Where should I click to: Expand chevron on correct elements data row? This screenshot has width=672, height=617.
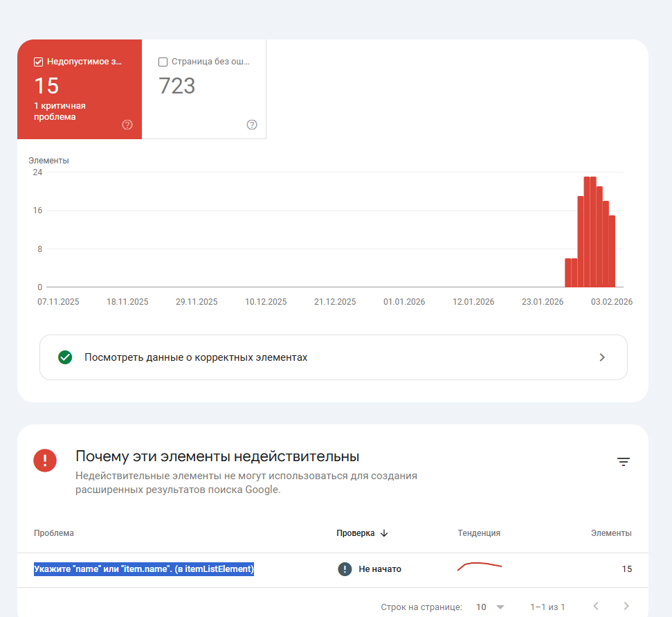[601, 357]
